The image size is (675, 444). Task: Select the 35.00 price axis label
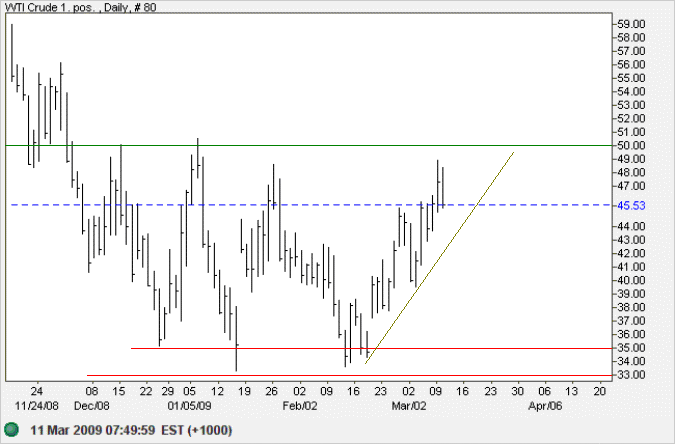(x=632, y=348)
